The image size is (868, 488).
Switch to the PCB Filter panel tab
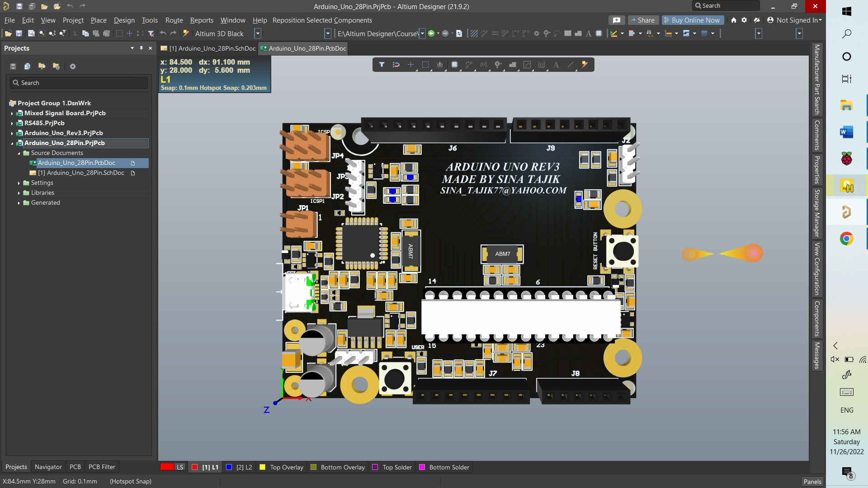click(102, 467)
